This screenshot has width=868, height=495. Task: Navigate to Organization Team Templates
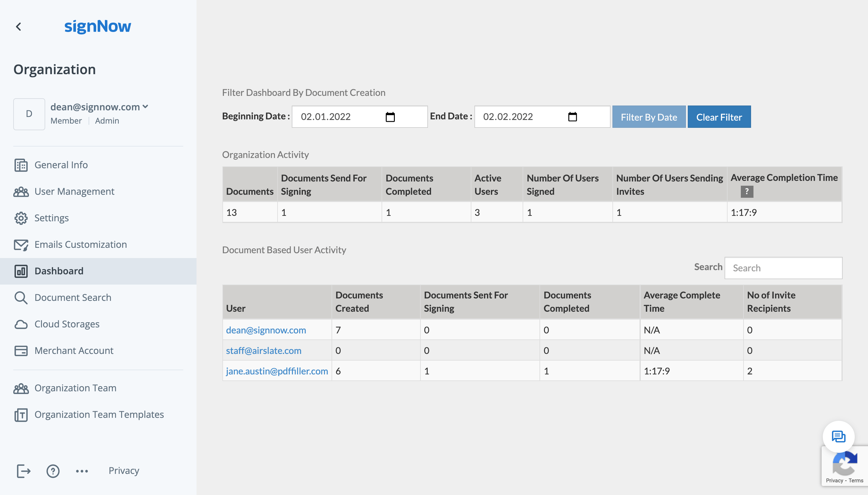coord(99,415)
